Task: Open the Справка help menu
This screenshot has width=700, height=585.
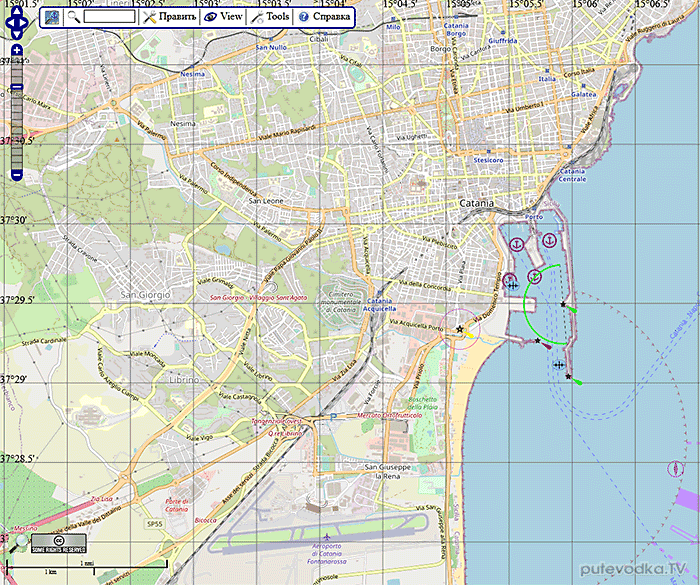Action: [x=324, y=17]
